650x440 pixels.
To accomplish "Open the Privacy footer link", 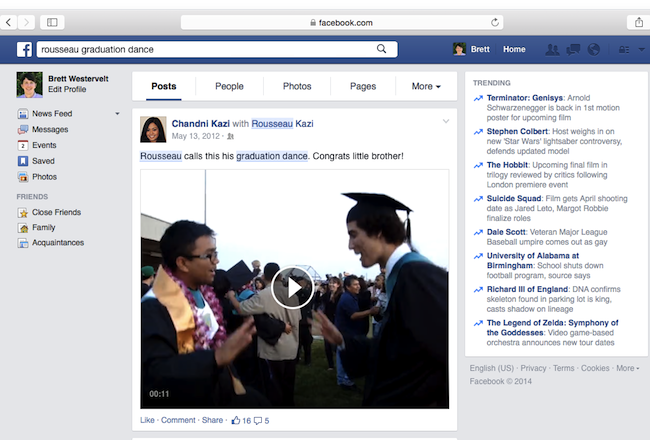I will [533, 368].
